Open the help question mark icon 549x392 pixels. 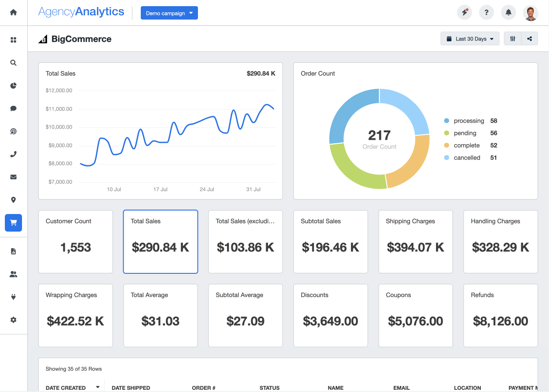[487, 13]
